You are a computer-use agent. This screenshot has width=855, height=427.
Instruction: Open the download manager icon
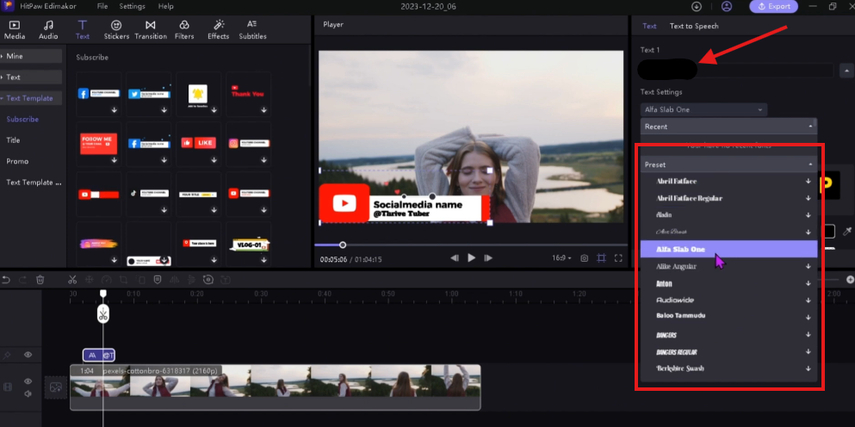(x=697, y=7)
